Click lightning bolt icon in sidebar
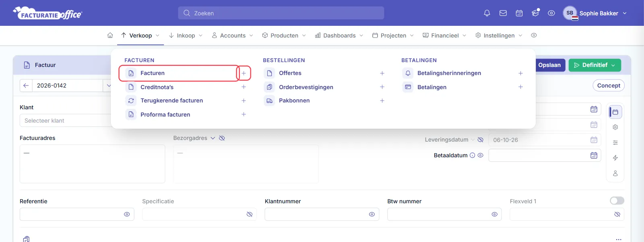 (615, 158)
